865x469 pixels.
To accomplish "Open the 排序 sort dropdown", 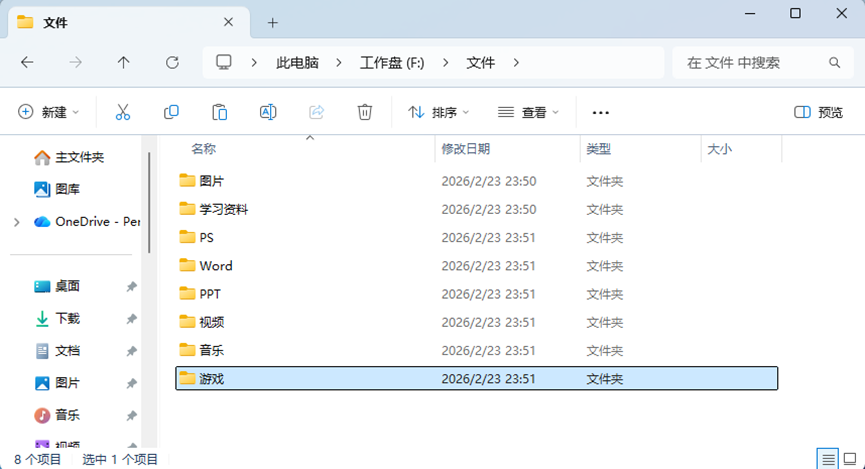I will [439, 113].
